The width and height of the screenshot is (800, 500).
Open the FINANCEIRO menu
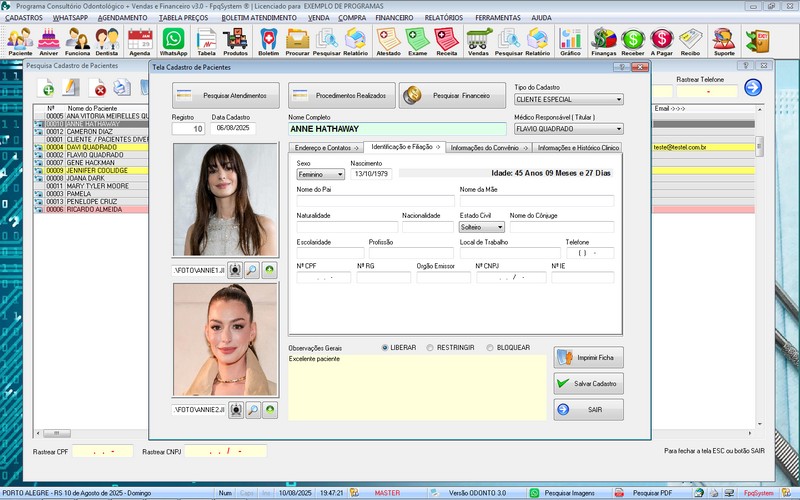394,17
